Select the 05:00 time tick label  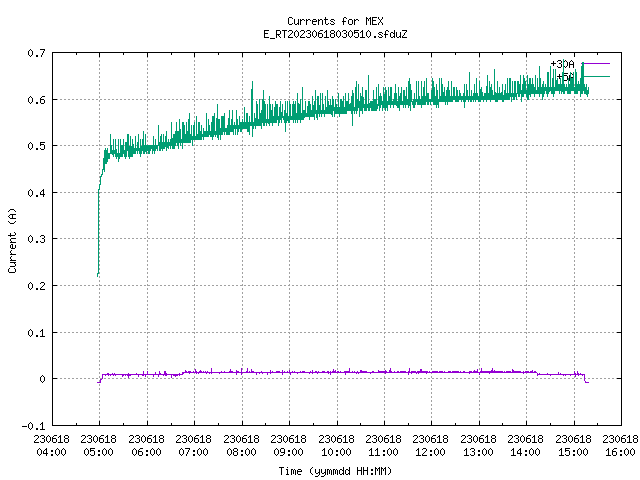click(x=98, y=452)
